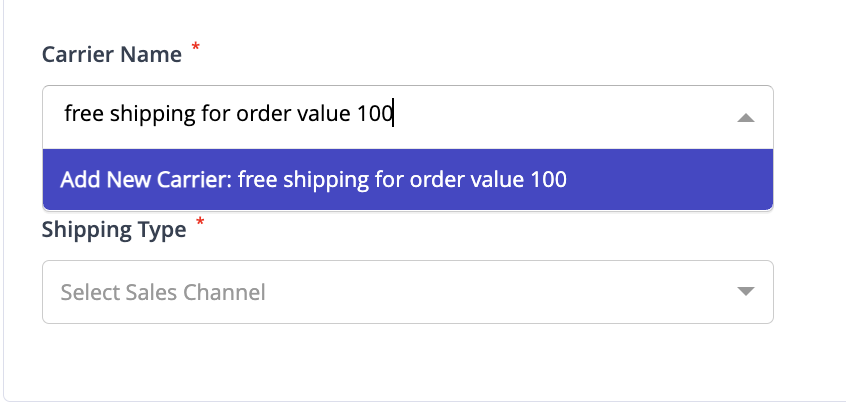This screenshot has height=404, width=846.
Task: Click the red asterisk beside Carrier Name
Action: coord(196,47)
